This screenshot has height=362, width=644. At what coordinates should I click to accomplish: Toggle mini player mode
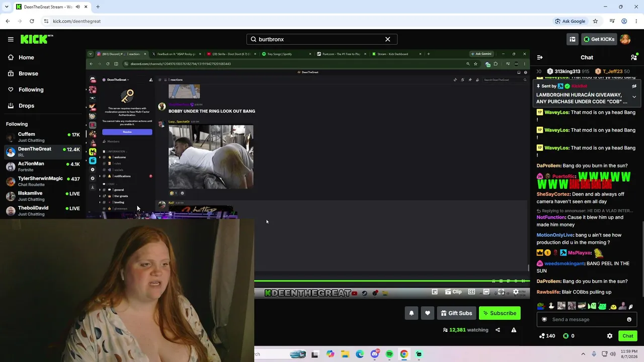pos(435,292)
